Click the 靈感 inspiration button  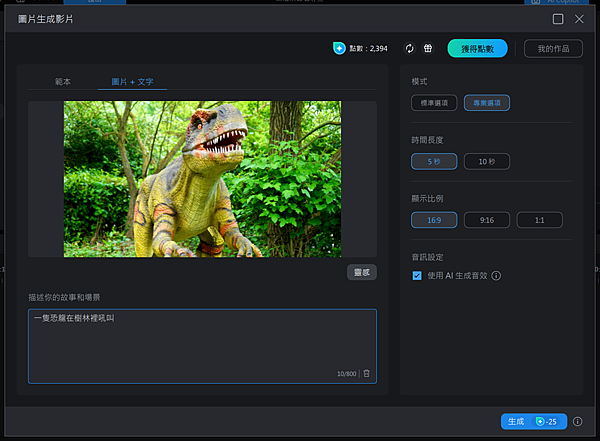[362, 272]
